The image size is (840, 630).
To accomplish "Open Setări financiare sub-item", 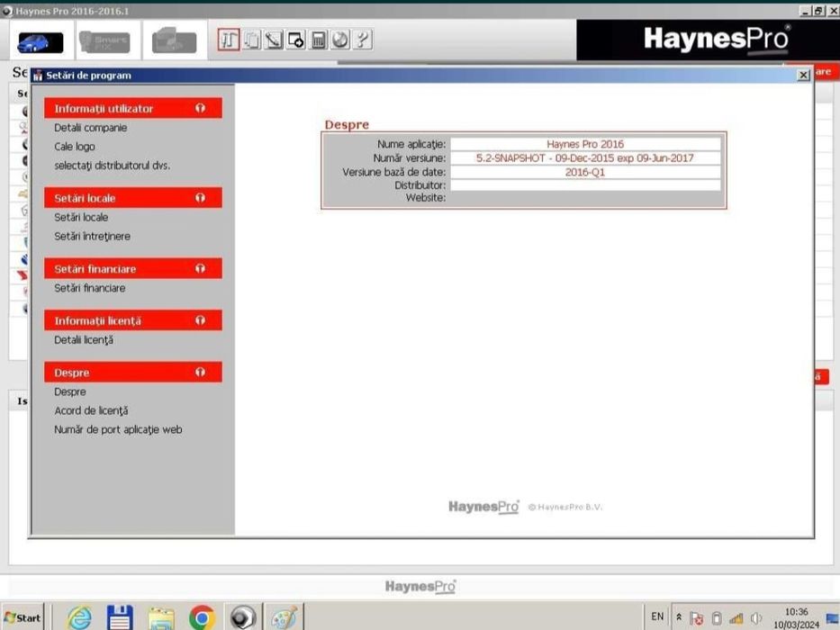I will 89,288.
